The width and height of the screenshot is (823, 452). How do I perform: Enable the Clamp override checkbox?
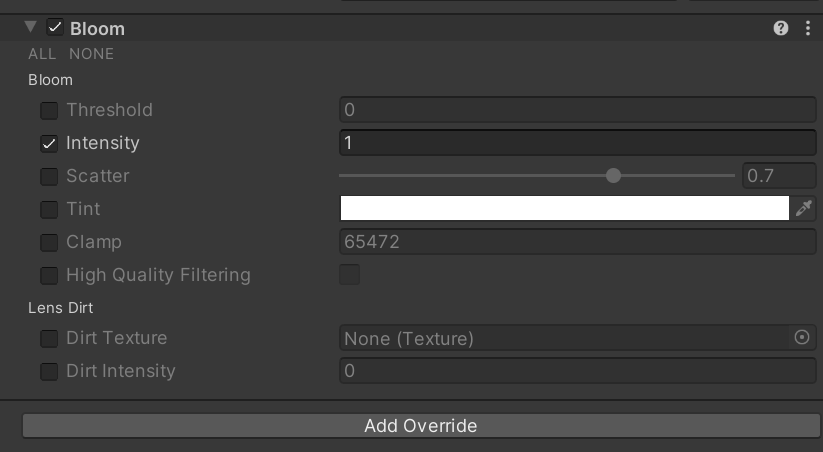tap(49, 242)
